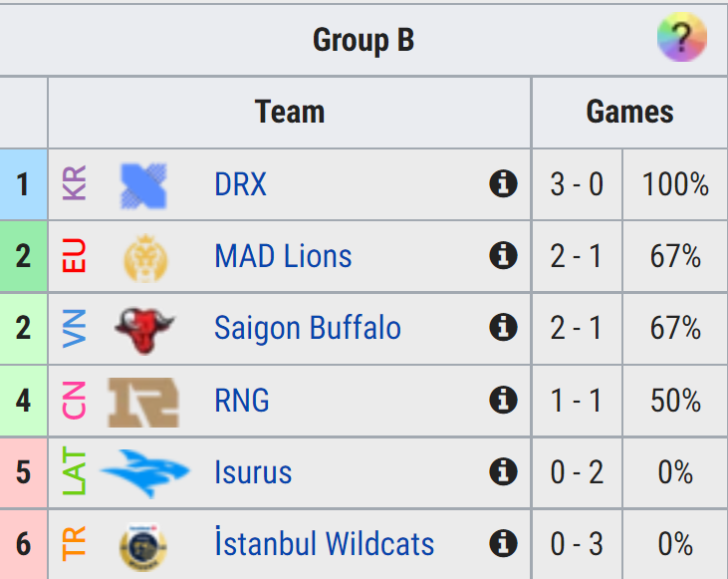Click the DRX team logo

pos(143,185)
